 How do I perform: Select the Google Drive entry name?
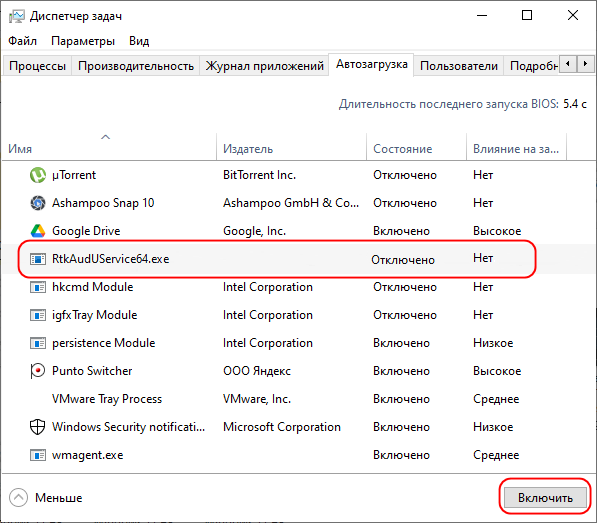click(x=86, y=231)
